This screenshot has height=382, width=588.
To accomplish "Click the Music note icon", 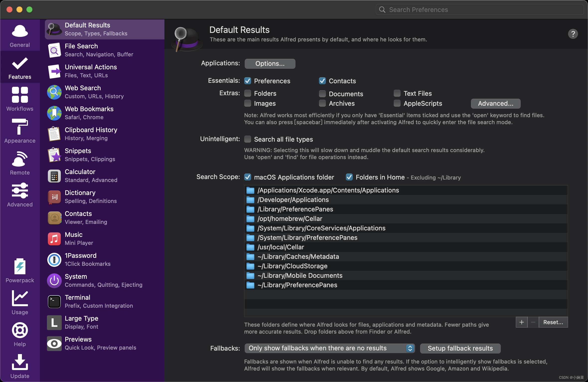I will click(54, 239).
